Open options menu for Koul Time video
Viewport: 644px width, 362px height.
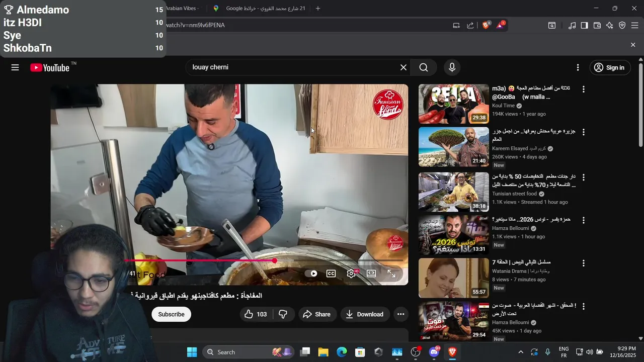tap(584, 89)
